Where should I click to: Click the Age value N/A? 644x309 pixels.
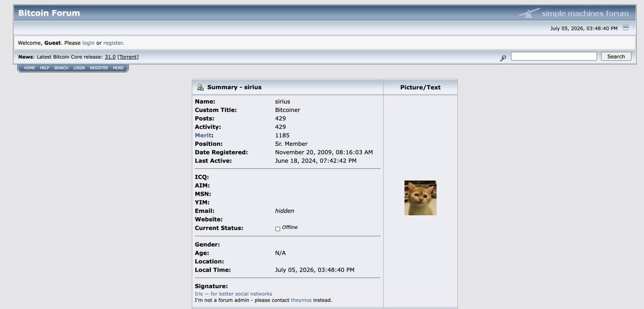(x=281, y=253)
